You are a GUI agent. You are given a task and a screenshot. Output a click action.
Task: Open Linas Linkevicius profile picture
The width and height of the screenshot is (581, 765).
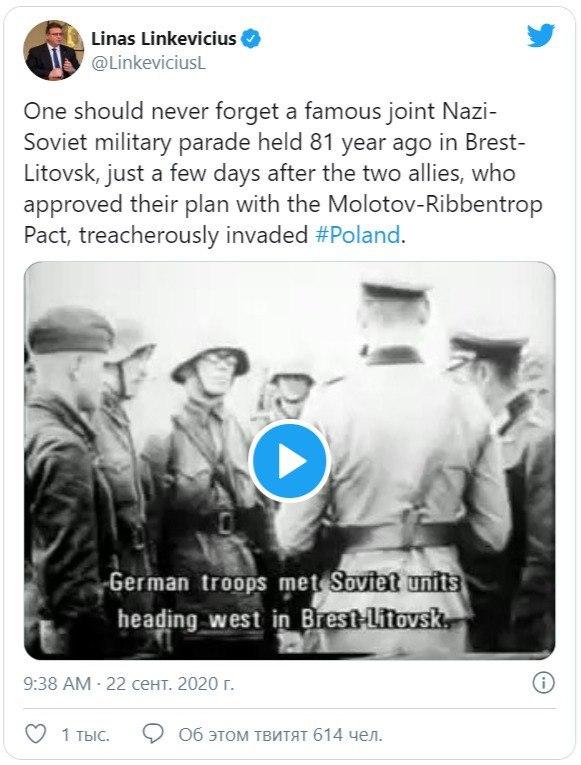click(x=53, y=49)
